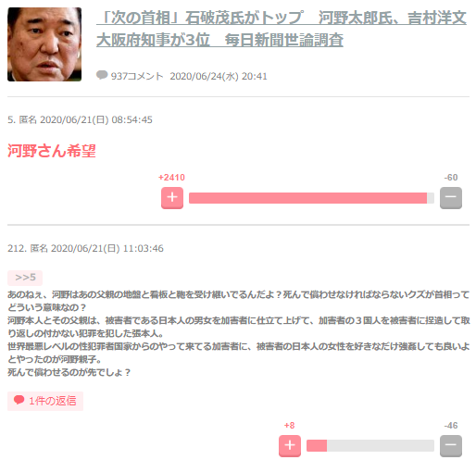476x460 pixels.
Task: Click the vote ratio bar for comment 5
Action: [x=311, y=198]
